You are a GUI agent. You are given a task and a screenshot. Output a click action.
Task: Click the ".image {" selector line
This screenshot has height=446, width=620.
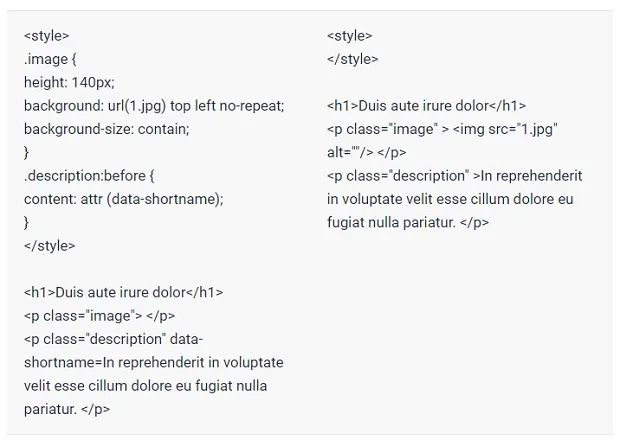pos(50,59)
